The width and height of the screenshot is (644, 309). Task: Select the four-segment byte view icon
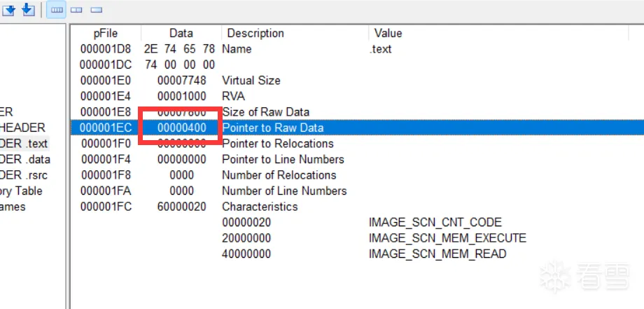point(57,10)
